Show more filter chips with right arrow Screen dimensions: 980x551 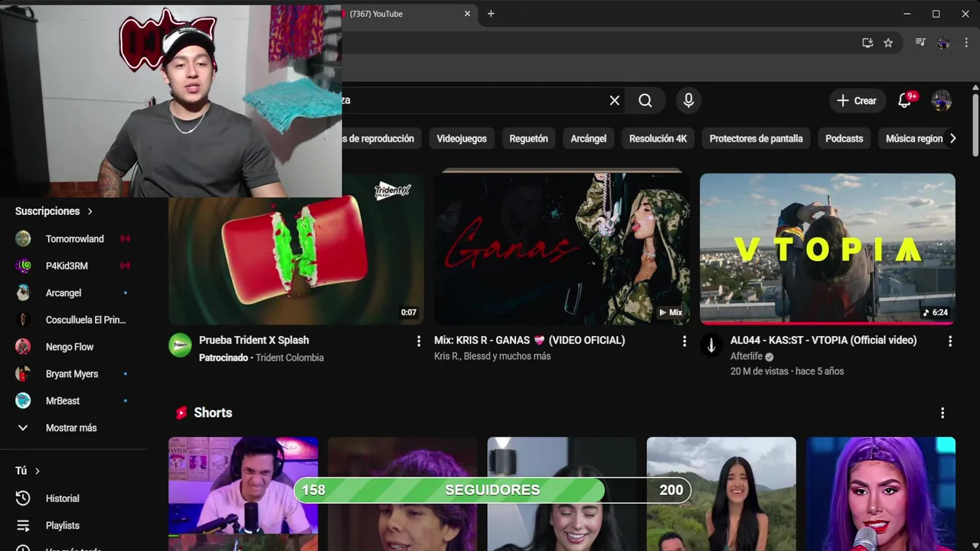(952, 139)
